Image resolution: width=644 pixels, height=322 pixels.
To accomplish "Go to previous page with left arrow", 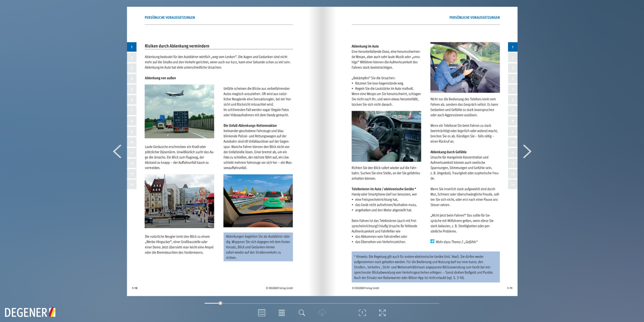I will 117,151.
